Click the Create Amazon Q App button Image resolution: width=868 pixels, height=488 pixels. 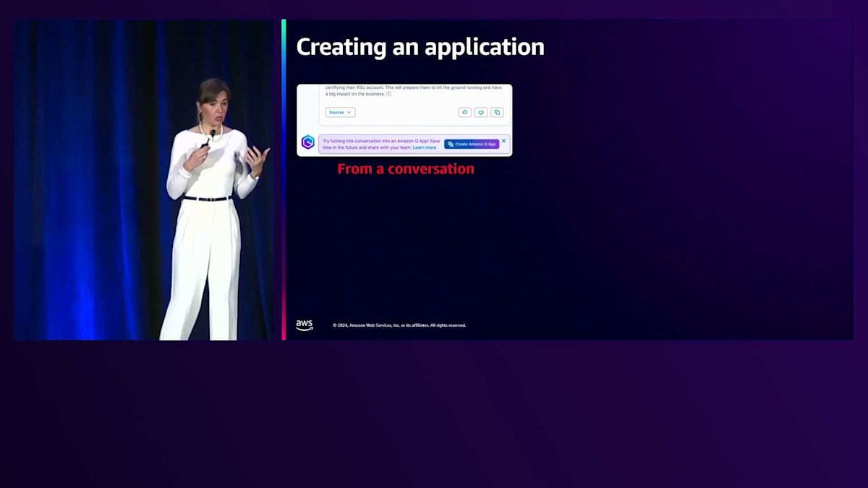pyautogui.click(x=472, y=144)
